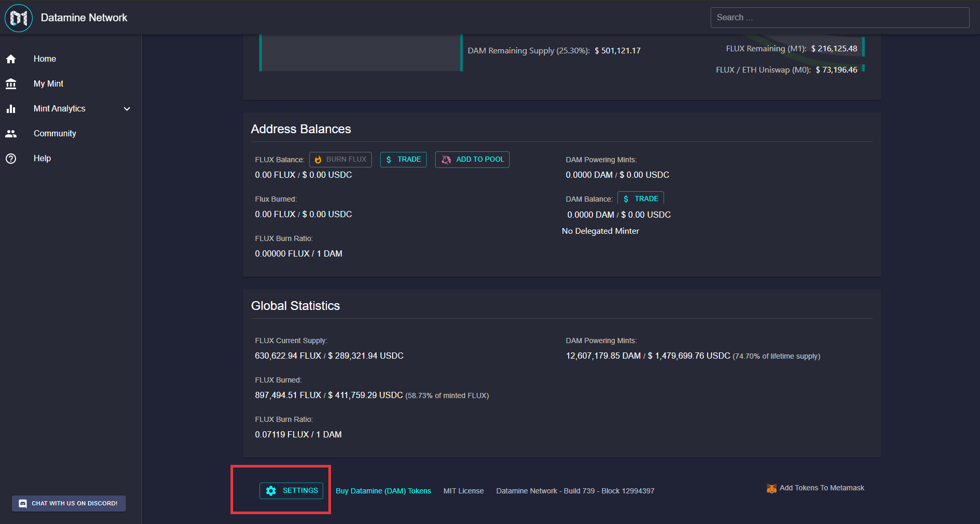Click the Settings gear icon

pos(271,491)
